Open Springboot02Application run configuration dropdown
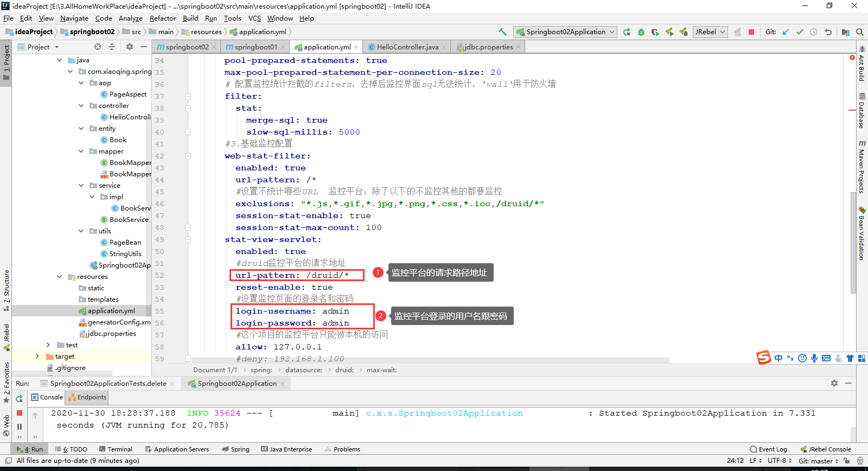Screen dimensions: 868x471 565,32
